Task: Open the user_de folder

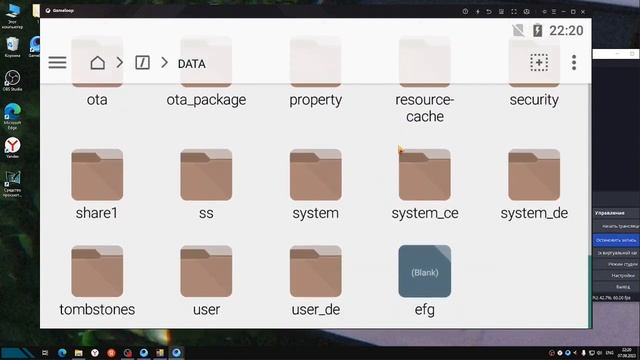Action: pos(316,281)
